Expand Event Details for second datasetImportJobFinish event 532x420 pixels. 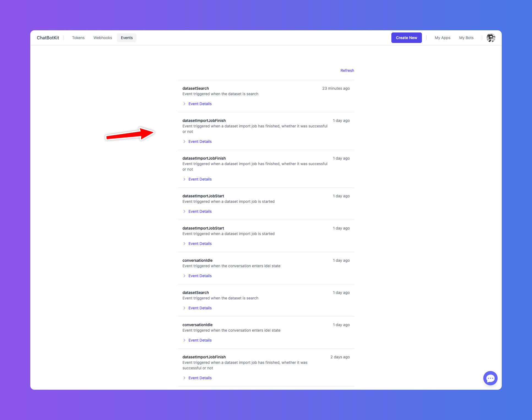[200, 179]
